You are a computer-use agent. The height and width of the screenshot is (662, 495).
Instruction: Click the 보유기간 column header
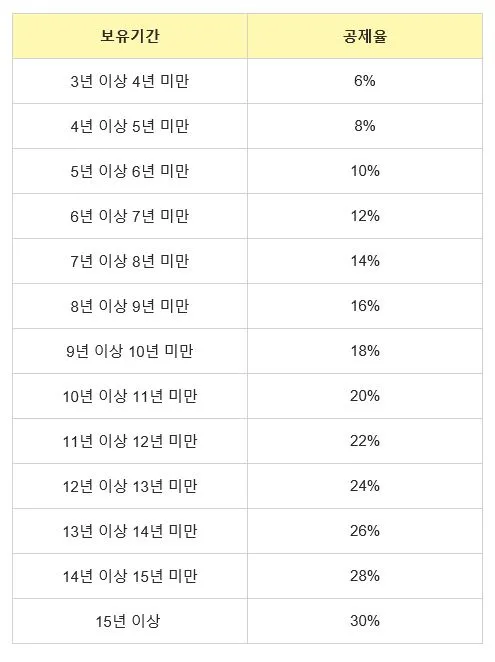pyautogui.click(x=130, y=36)
